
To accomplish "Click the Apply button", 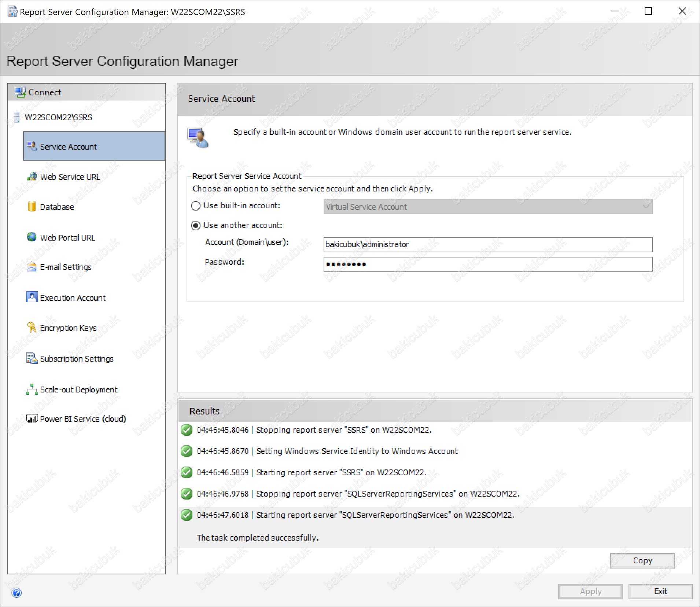I will 590,591.
